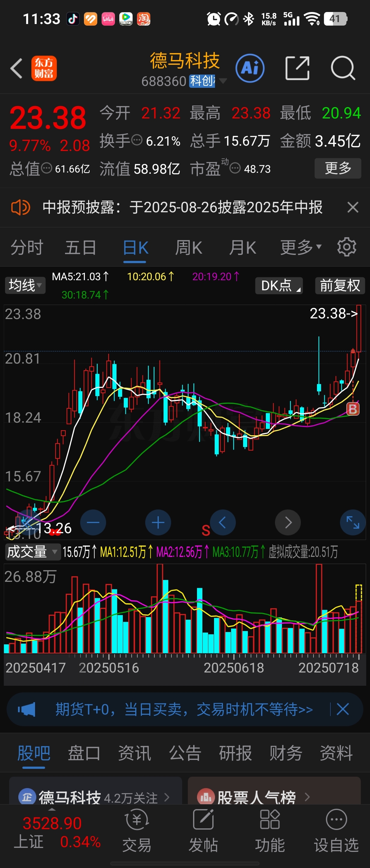The height and width of the screenshot is (868, 370).
Task: Expand 股票人气榜 chevron
Action: [x=307, y=797]
